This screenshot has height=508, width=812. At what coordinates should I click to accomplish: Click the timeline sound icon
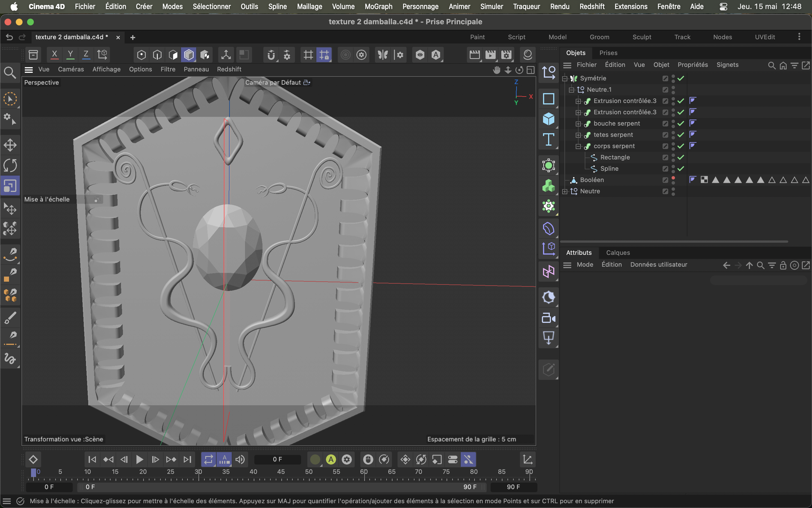pyautogui.click(x=240, y=459)
